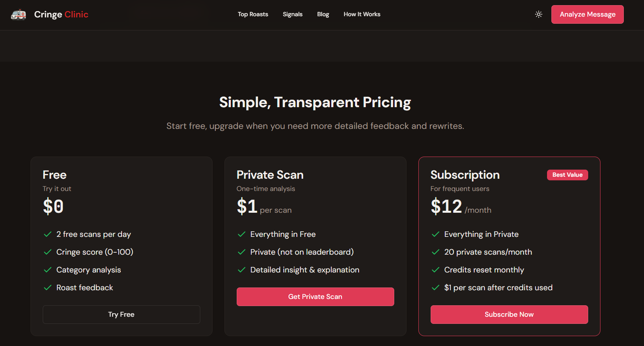
Task: Open the Top Roasts page
Action: pyautogui.click(x=253, y=14)
